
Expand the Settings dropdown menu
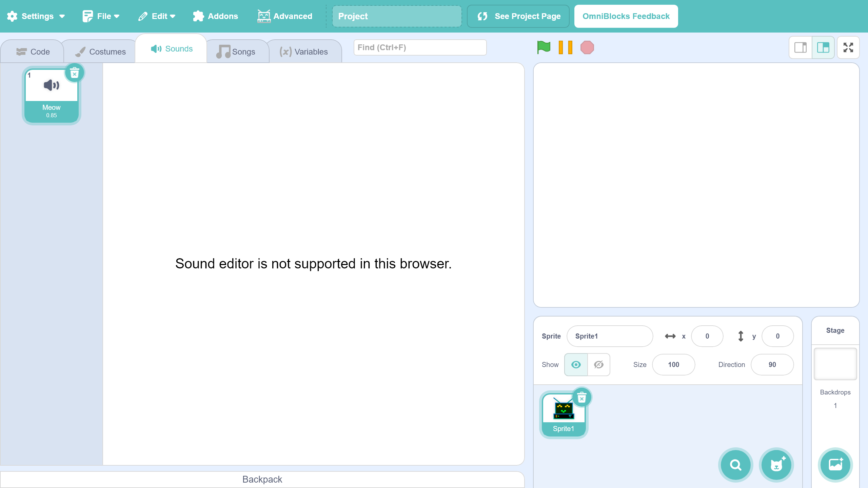coord(36,16)
